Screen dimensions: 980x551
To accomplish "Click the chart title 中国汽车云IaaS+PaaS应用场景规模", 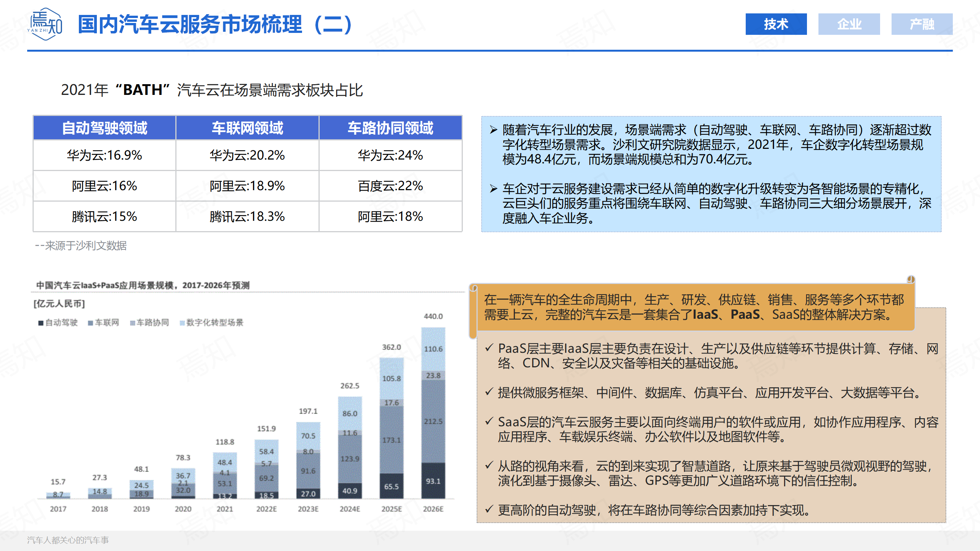I will [x=143, y=285].
